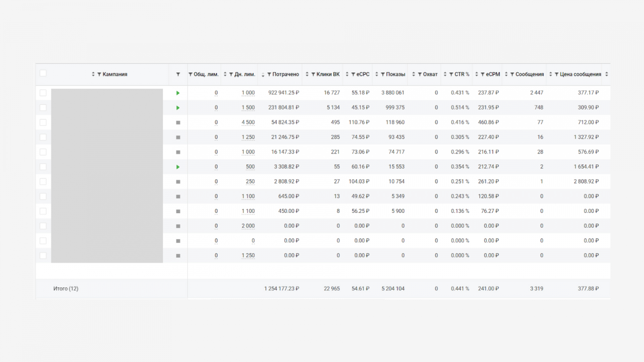This screenshot has width=644, height=362.
Task: Click the Общ. лим. filter funnel icon
Action: pos(190,74)
